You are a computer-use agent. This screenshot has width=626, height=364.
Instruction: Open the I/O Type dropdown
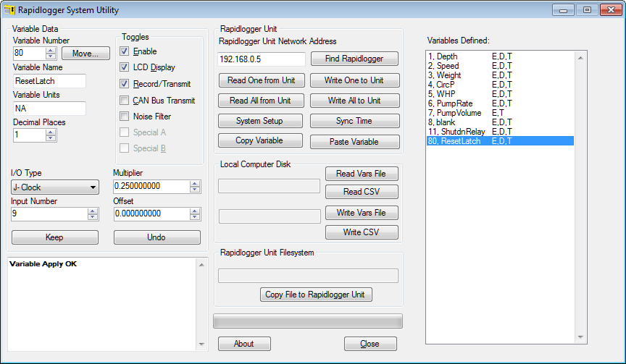(x=55, y=187)
